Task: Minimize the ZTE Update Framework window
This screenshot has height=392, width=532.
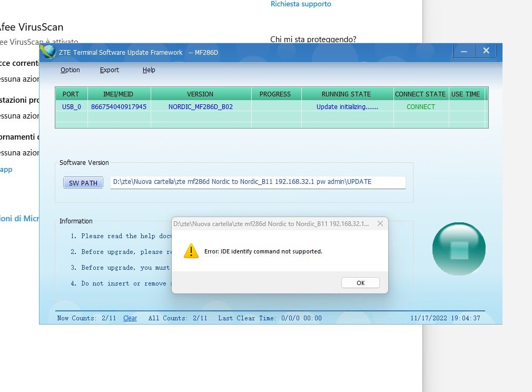Action: coord(464,51)
